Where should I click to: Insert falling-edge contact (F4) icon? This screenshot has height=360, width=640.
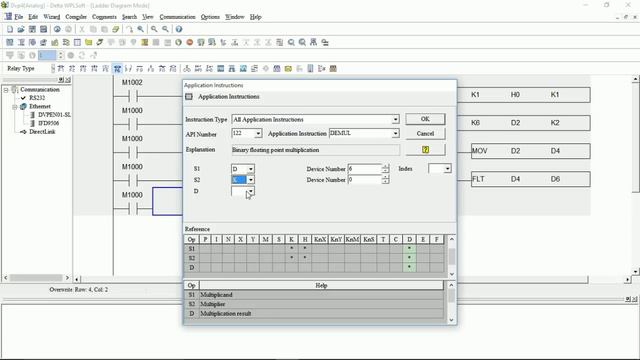(95, 69)
